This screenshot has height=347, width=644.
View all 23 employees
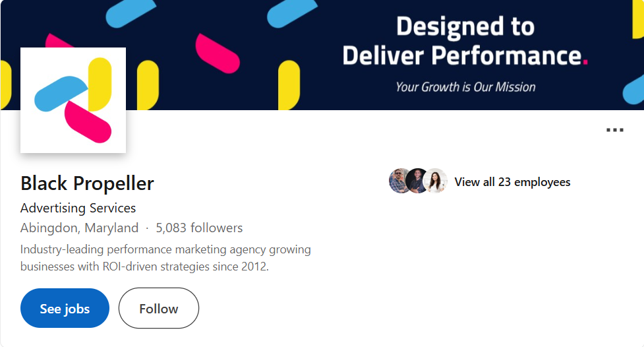tap(512, 182)
